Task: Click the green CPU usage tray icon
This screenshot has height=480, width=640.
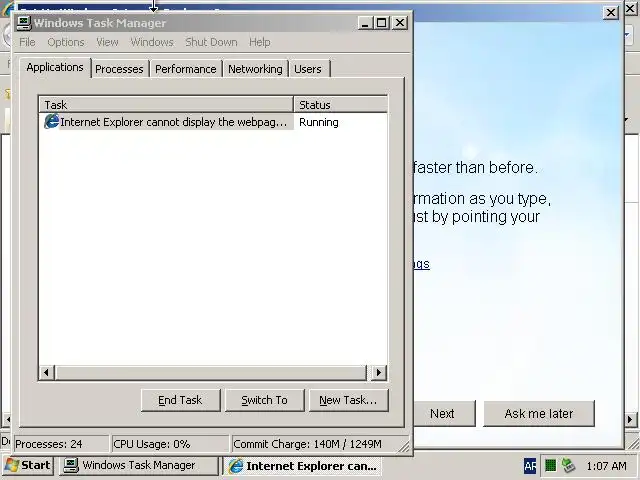Action: point(551,465)
